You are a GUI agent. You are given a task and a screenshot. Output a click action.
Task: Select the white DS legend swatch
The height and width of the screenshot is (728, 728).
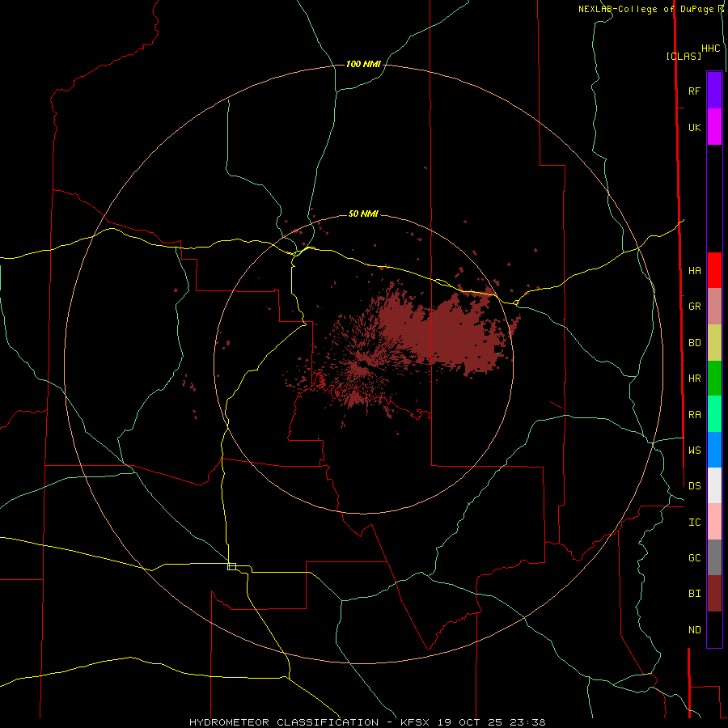pyautogui.click(x=714, y=485)
